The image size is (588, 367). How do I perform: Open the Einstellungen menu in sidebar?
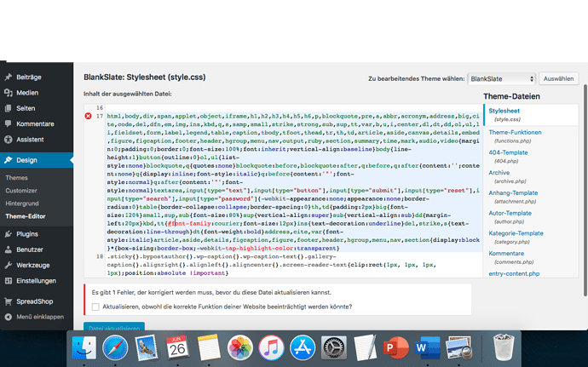click(36, 280)
